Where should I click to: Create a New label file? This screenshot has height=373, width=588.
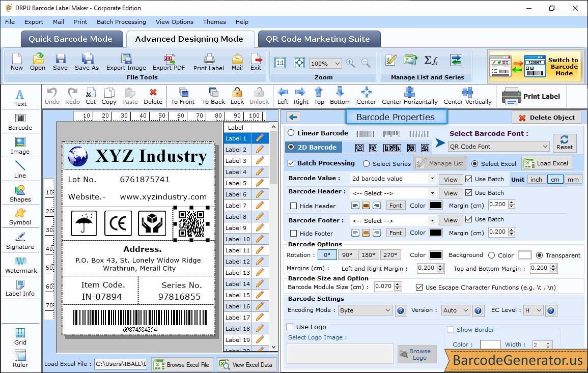[x=16, y=62]
